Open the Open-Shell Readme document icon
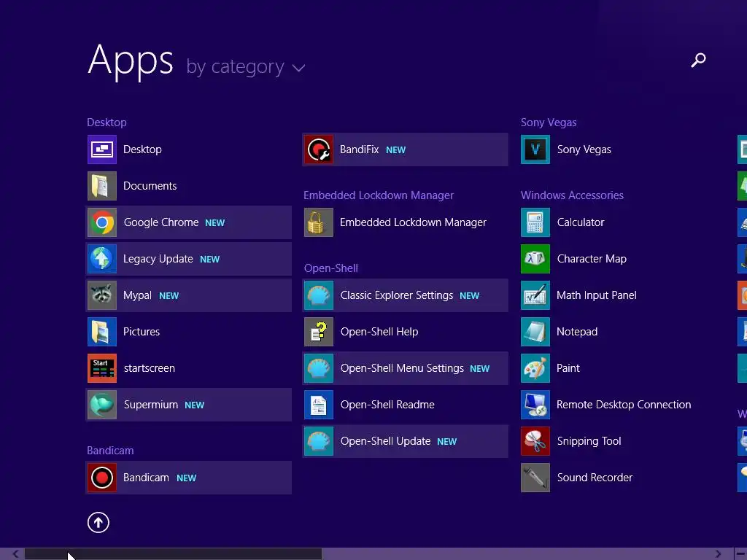This screenshot has width=747, height=560. pos(319,405)
